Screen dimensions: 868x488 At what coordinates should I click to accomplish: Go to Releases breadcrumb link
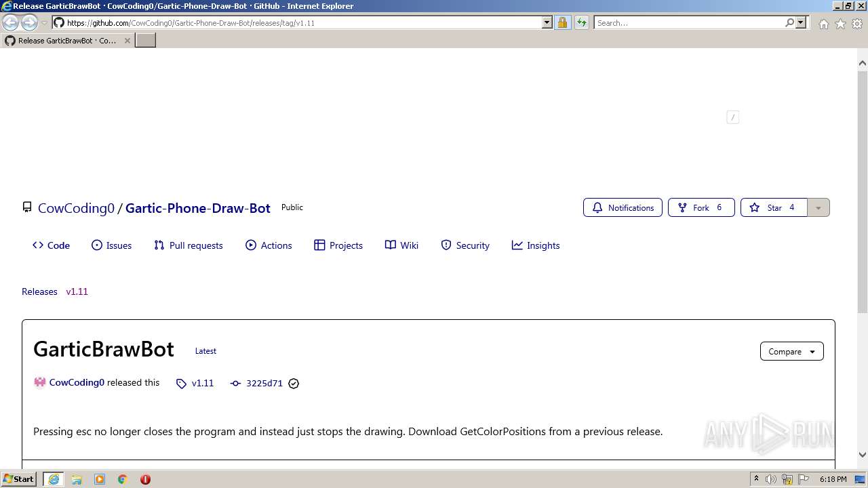pos(39,291)
